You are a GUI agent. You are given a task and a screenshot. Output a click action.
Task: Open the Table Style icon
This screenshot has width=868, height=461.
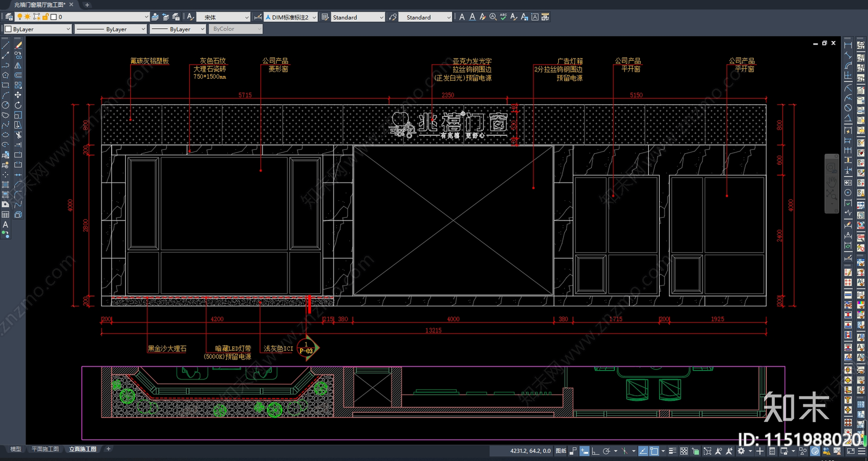[325, 17]
